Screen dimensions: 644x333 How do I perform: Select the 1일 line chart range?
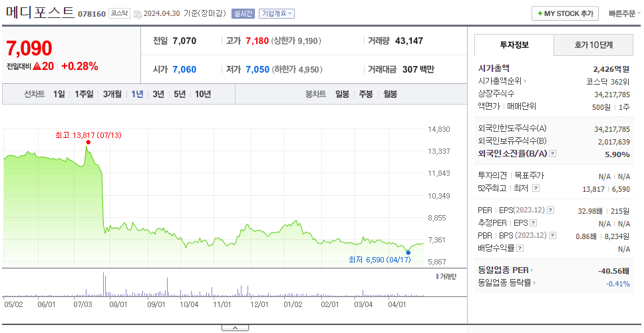(x=59, y=94)
